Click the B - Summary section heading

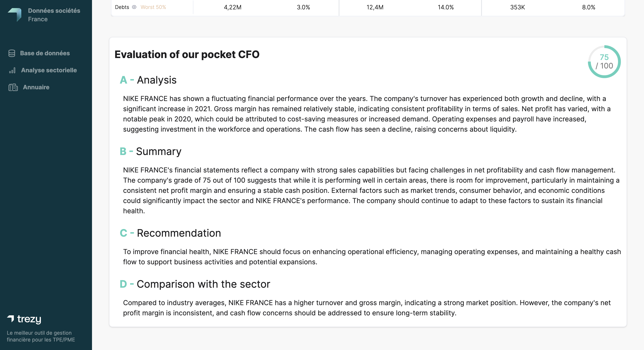(x=151, y=152)
